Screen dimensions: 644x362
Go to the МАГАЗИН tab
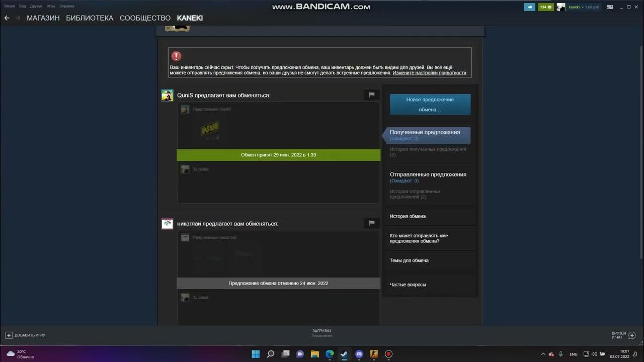tap(43, 18)
